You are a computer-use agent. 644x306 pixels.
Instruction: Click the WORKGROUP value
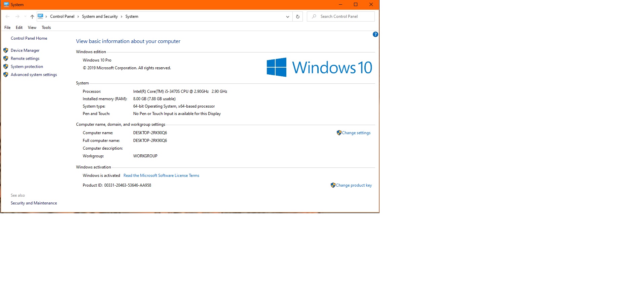coord(145,156)
